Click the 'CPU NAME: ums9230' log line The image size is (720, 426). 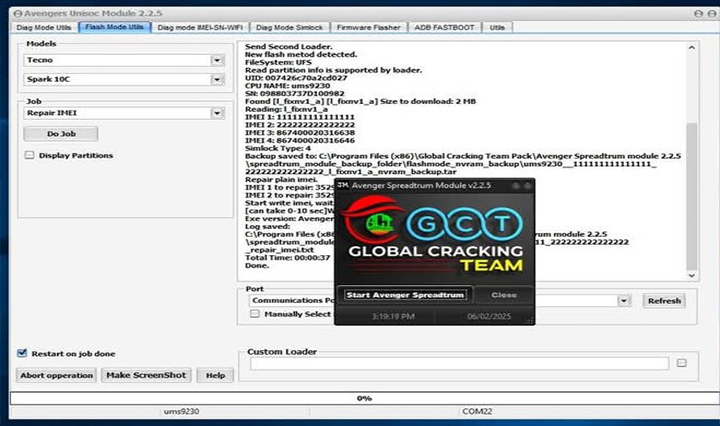pyautogui.click(x=287, y=86)
